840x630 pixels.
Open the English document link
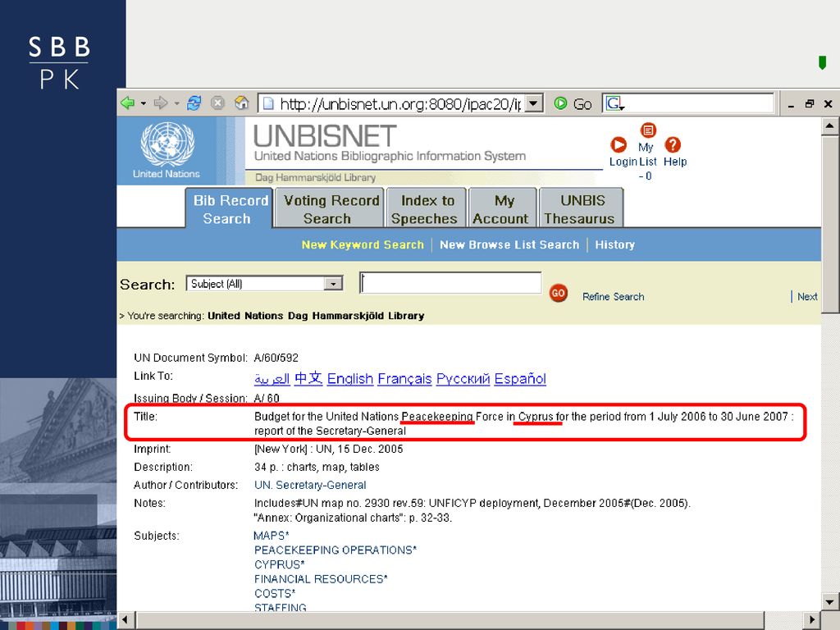[349, 379]
